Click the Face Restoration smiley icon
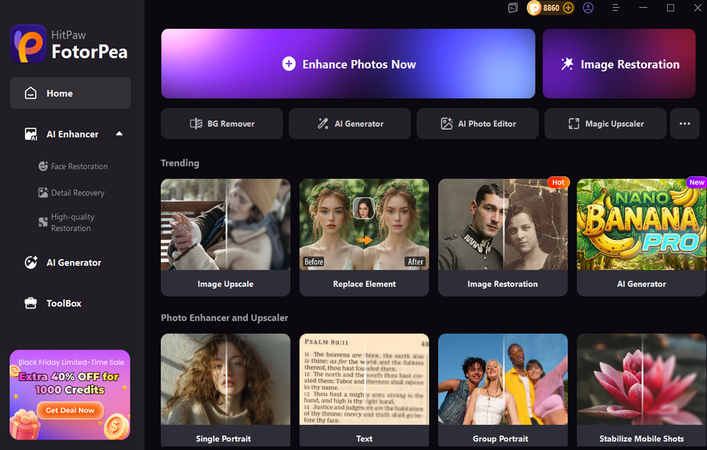707x450 pixels. point(43,166)
